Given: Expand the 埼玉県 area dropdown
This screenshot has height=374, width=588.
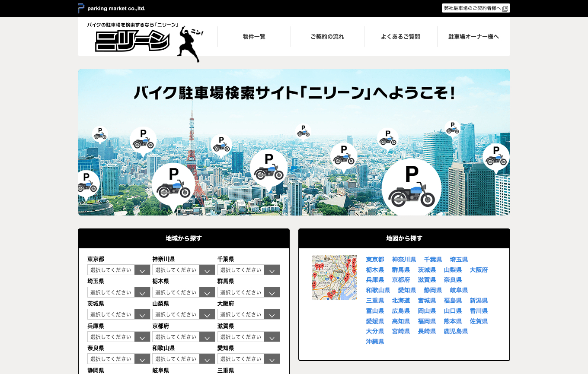Looking at the screenshot, I should [119, 292].
